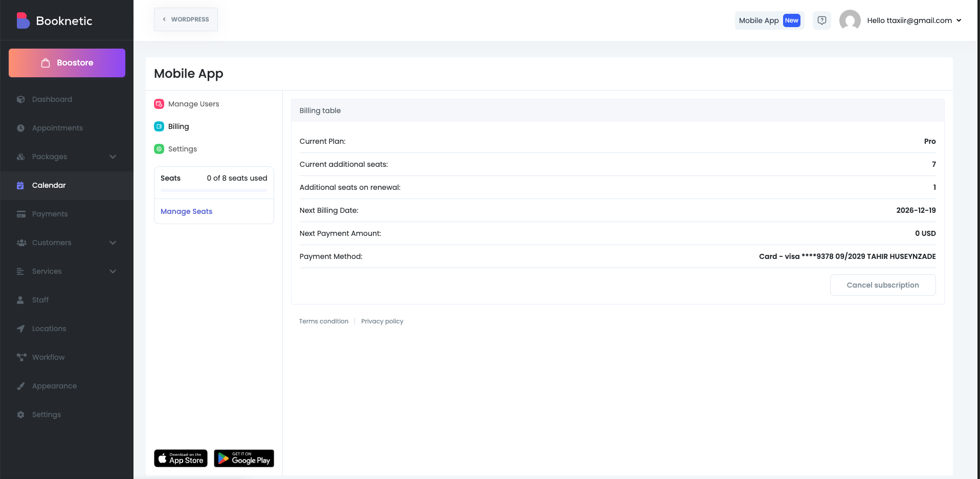The height and width of the screenshot is (479, 980).
Task: Click the user avatar icon
Action: [x=850, y=20]
